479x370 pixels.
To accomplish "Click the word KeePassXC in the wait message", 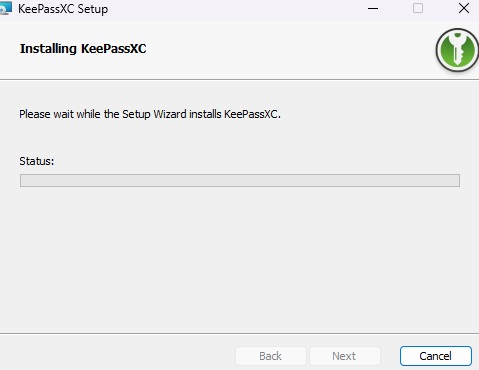I will tap(251, 114).
